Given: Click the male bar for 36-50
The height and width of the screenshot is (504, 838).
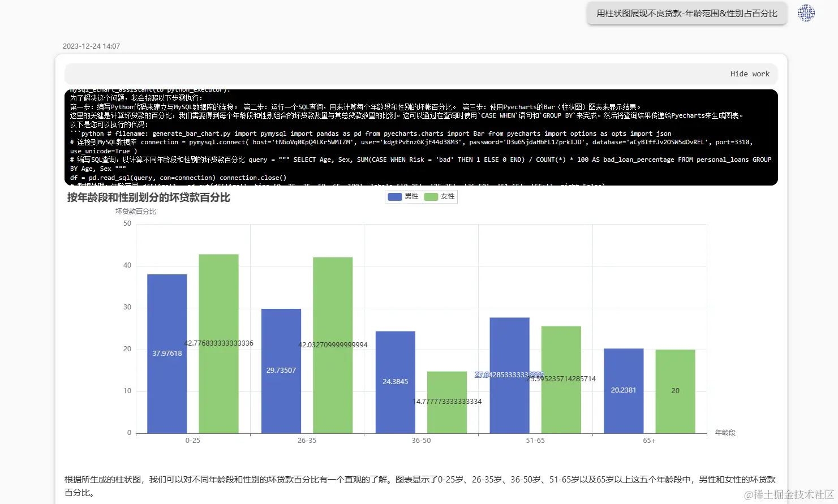Looking at the screenshot, I should [396, 382].
